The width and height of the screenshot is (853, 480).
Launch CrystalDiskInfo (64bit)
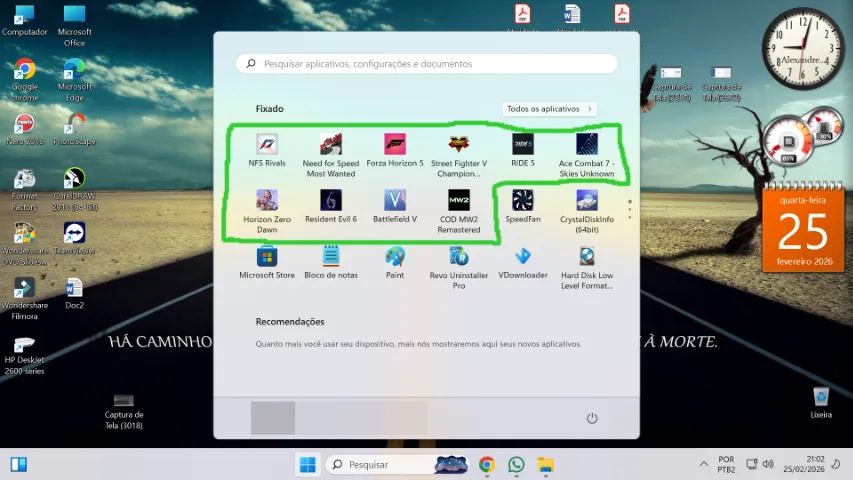[586, 211]
